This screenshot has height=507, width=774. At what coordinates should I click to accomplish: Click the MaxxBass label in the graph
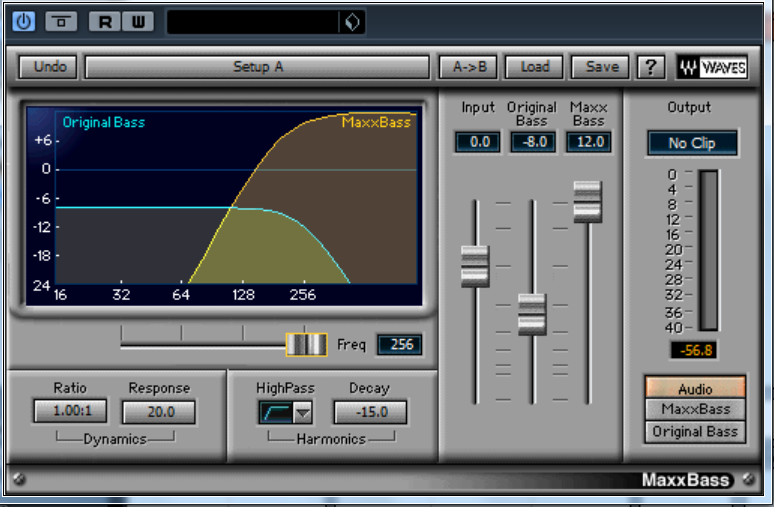pos(376,122)
